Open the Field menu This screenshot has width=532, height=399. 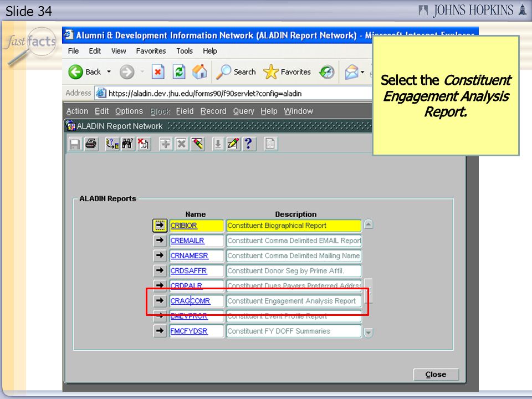(185, 111)
